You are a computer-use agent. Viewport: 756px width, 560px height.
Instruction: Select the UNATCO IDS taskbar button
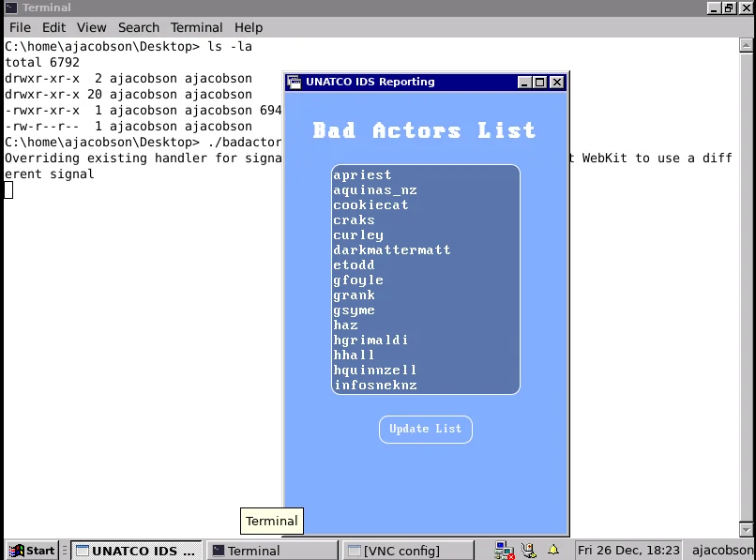pyautogui.click(x=135, y=551)
